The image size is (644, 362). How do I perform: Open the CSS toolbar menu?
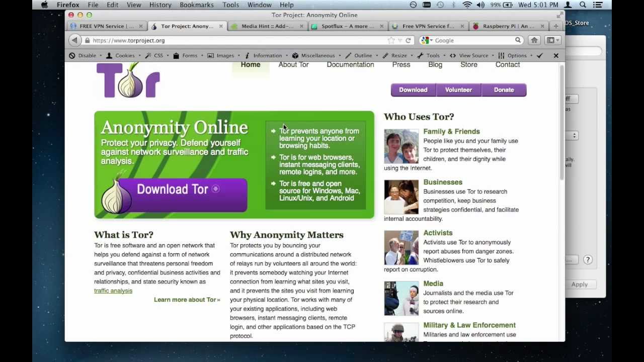coord(156,56)
